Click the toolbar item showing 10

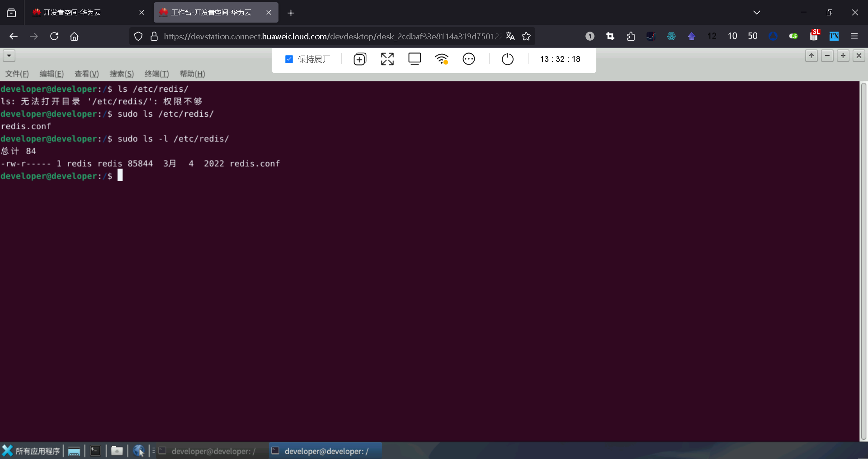732,36
